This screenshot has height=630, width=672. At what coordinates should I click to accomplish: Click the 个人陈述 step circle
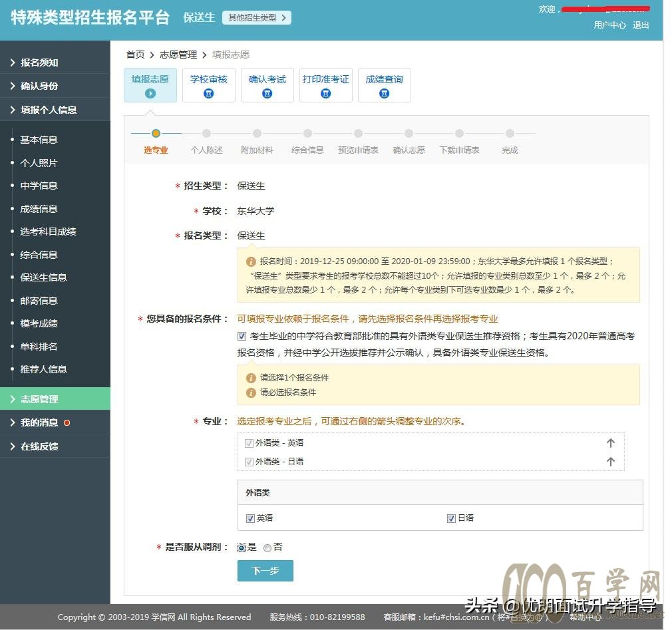(x=206, y=133)
